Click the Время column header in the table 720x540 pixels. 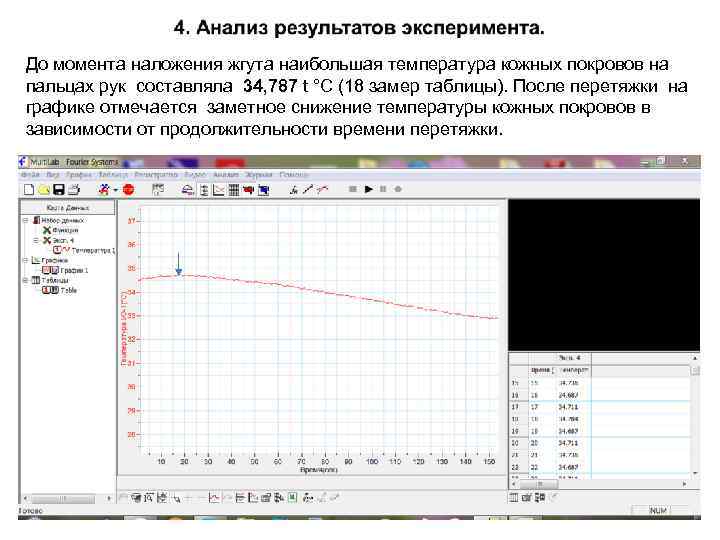click(541, 370)
